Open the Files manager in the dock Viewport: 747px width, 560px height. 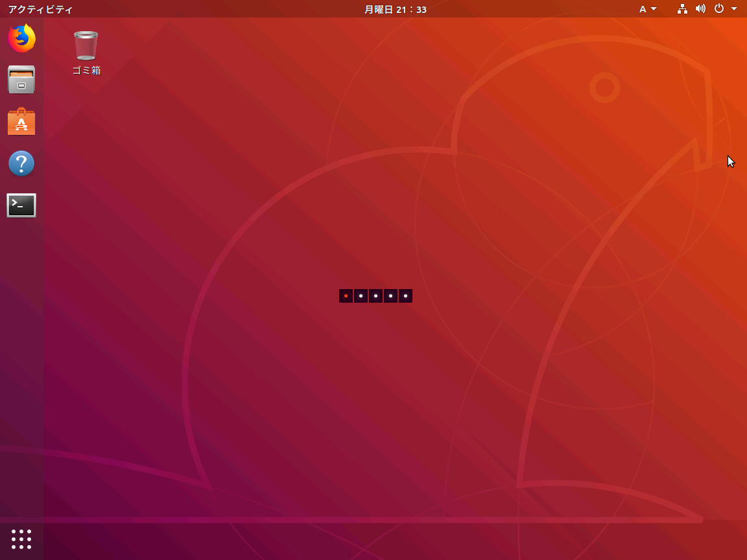tap(21, 80)
